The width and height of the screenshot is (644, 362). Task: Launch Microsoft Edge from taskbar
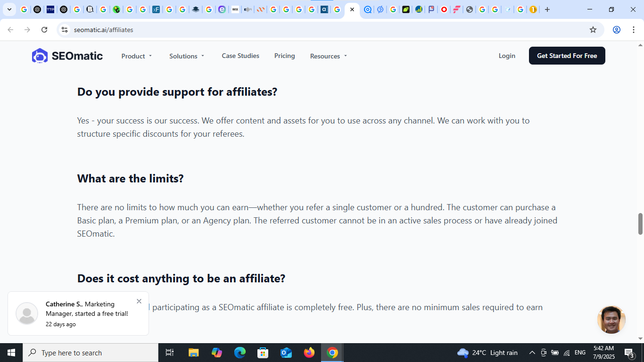tap(240, 353)
